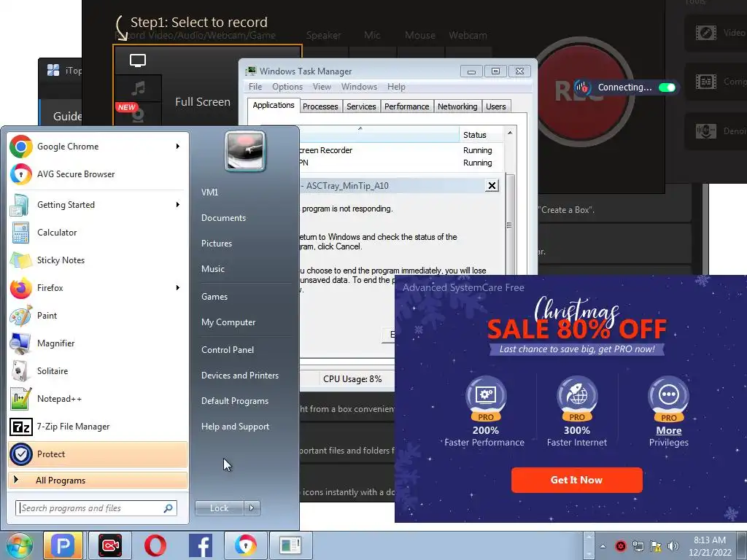This screenshot has height=560, width=747.
Task: Select the monitor screen record mode icon
Action: [x=138, y=61]
